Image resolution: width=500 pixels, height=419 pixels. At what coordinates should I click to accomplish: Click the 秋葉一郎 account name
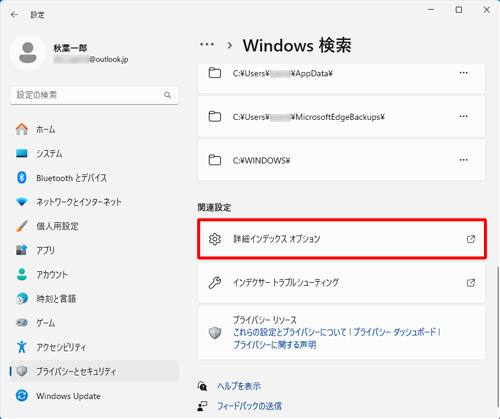tap(70, 48)
